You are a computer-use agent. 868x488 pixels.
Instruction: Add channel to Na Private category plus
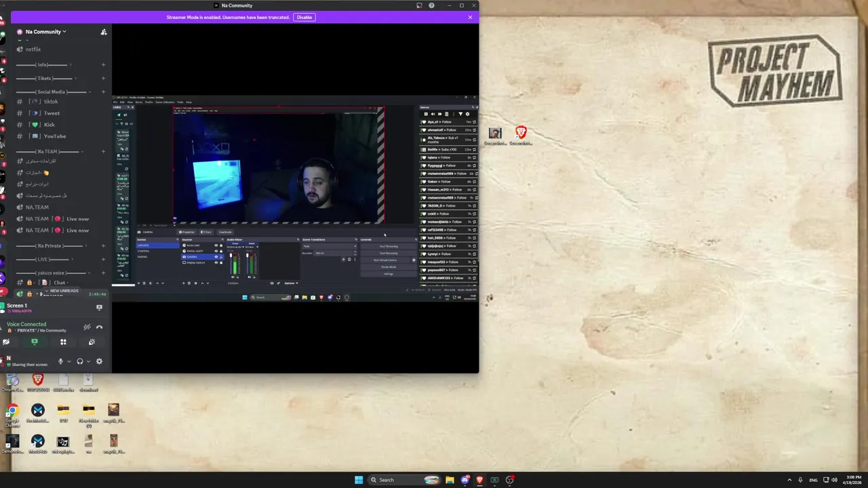[103, 246]
